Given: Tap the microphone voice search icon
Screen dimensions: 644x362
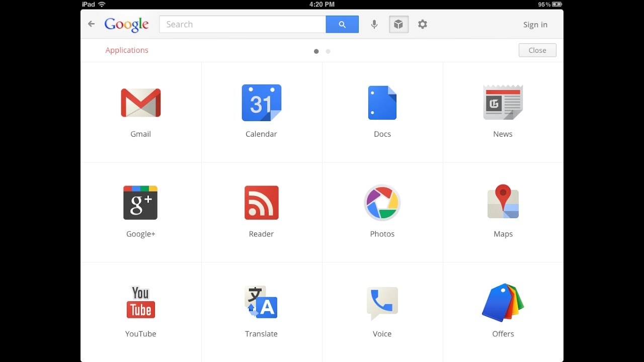Looking at the screenshot, I should (374, 24).
